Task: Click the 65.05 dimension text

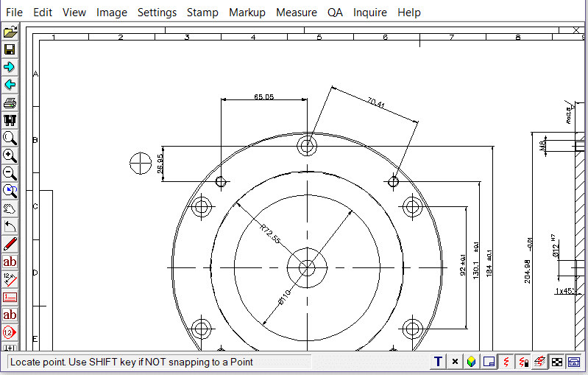Action: point(263,97)
